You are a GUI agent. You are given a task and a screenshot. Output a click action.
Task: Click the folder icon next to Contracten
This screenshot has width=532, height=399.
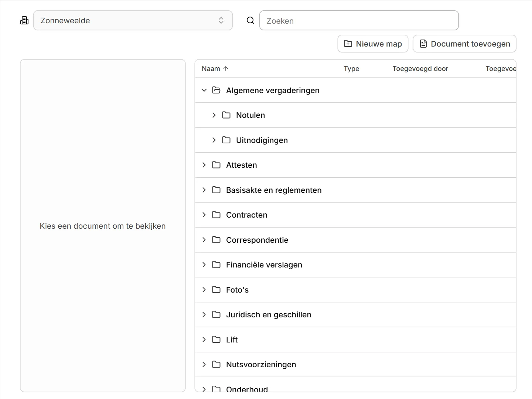point(216,215)
